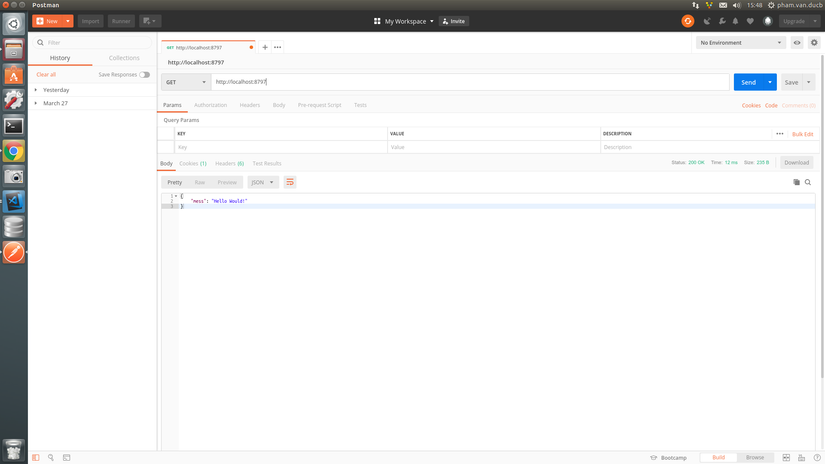Open manage environments gear icon
The width and height of the screenshot is (825, 464).
click(x=814, y=43)
